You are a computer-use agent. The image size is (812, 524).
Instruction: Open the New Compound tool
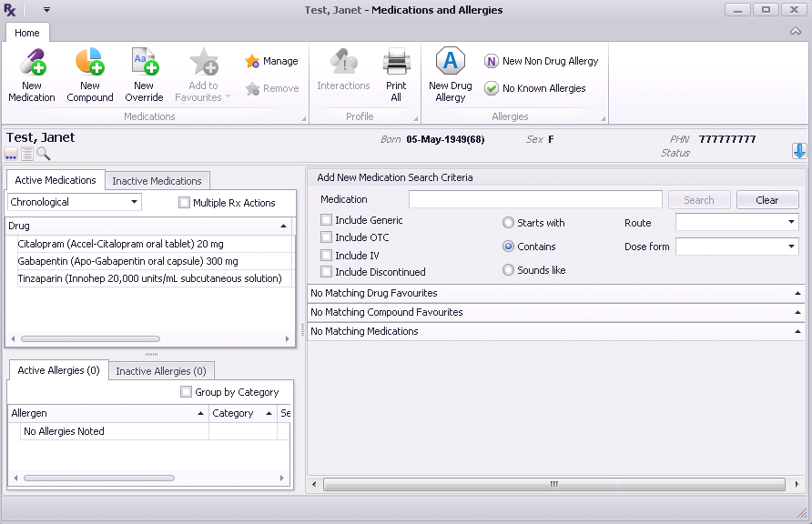[89, 75]
